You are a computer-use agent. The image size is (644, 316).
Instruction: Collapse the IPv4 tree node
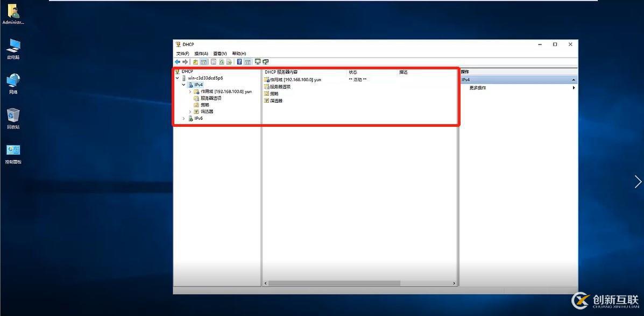coord(183,84)
